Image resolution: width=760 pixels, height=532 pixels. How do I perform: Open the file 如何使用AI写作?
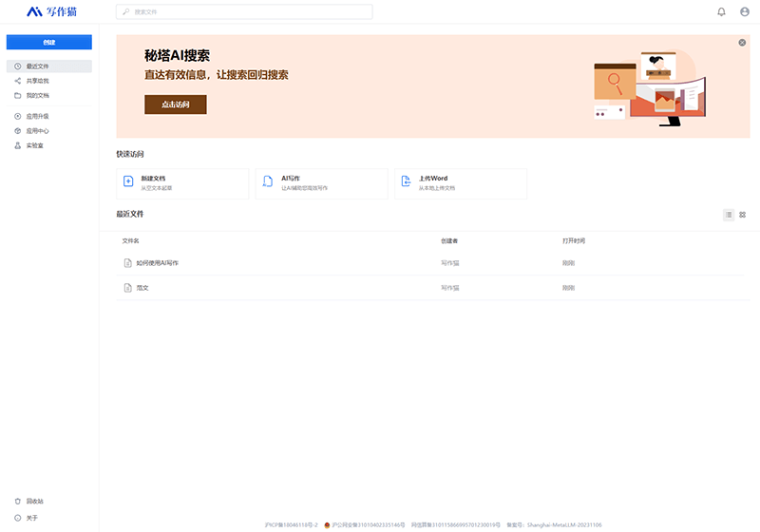click(x=156, y=262)
